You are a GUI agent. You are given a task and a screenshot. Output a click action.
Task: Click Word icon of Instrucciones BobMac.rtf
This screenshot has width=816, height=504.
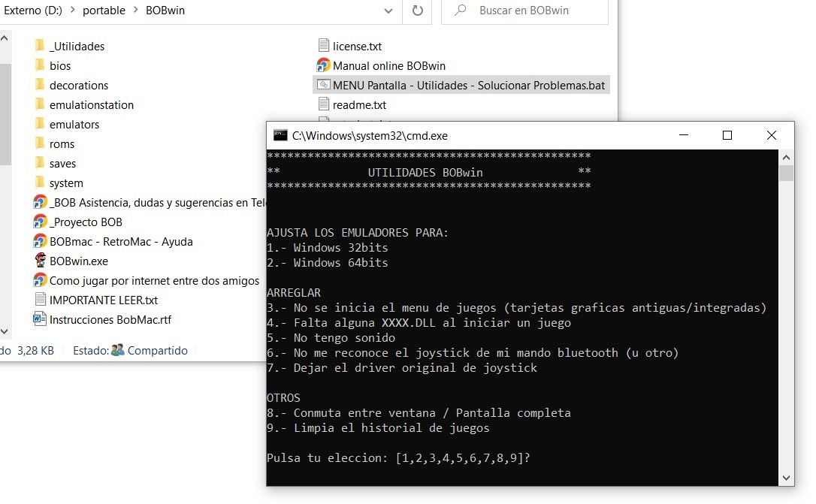(40, 319)
